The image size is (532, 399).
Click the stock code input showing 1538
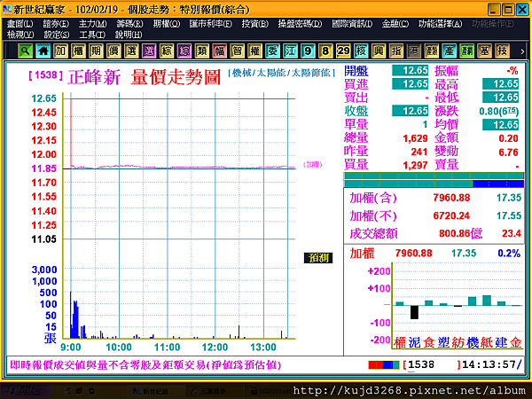click(432, 365)
